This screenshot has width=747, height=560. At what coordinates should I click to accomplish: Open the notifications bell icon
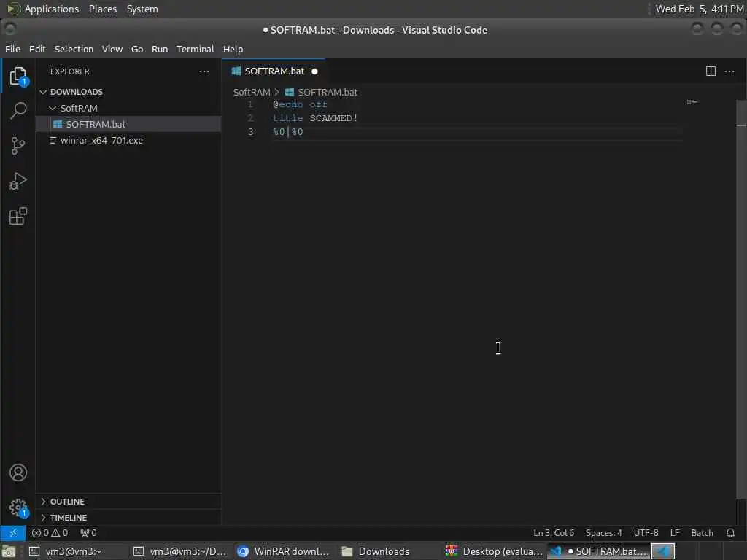pyautogui.click(x=730, y=533)
